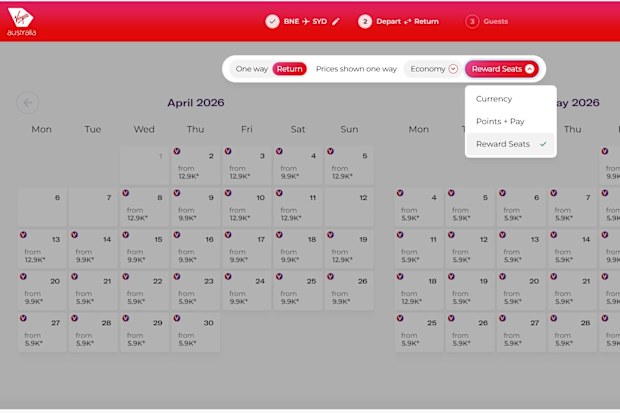The height and width of the screenshot is (413, 620).
Task: Select One way trip type
Action: 251,69
